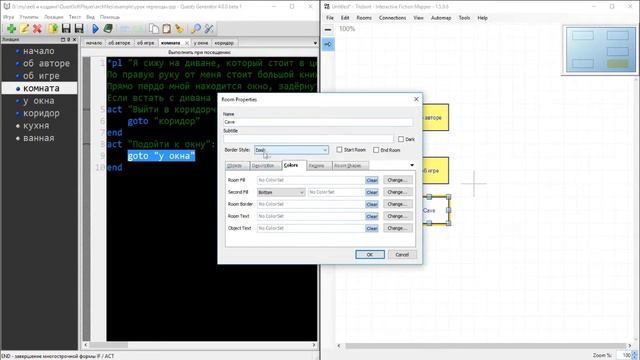Open the Игра menu in QSP Generator
The width and height of the screenshot is (640, 360).
pyautogui.click(x=9, y=17)
